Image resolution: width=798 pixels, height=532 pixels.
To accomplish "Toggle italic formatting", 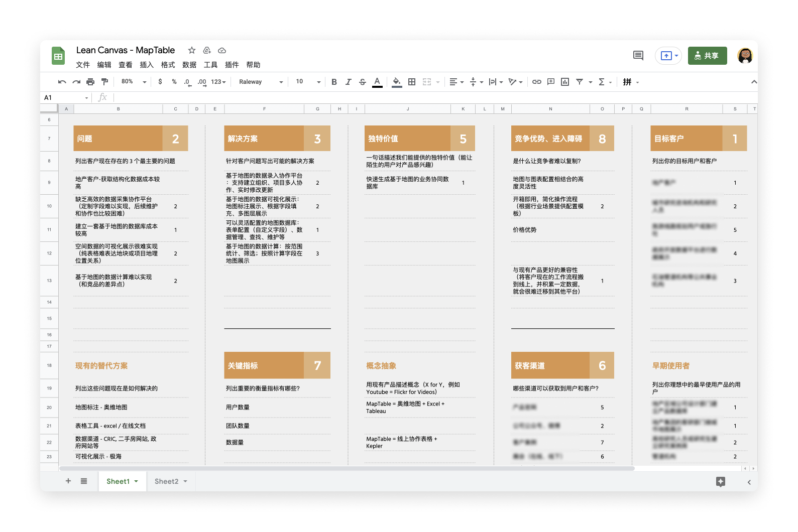I will tap(348, 82).
